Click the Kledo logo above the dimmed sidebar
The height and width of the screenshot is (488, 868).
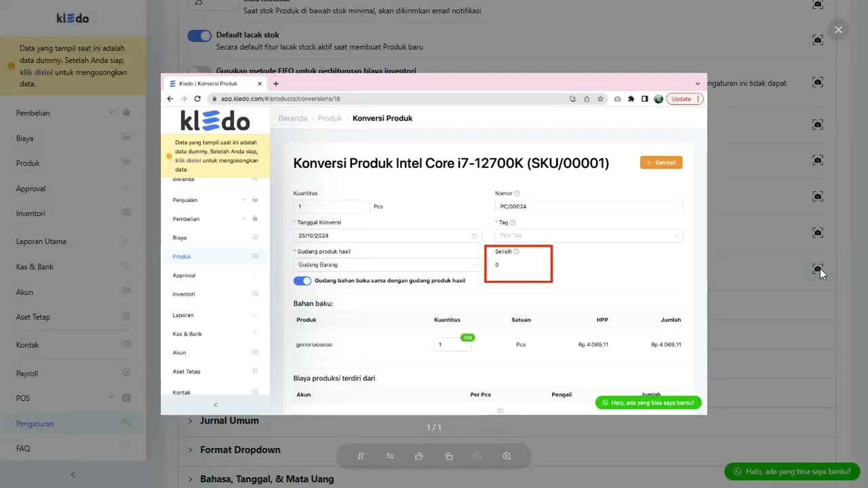coord(73,18)
